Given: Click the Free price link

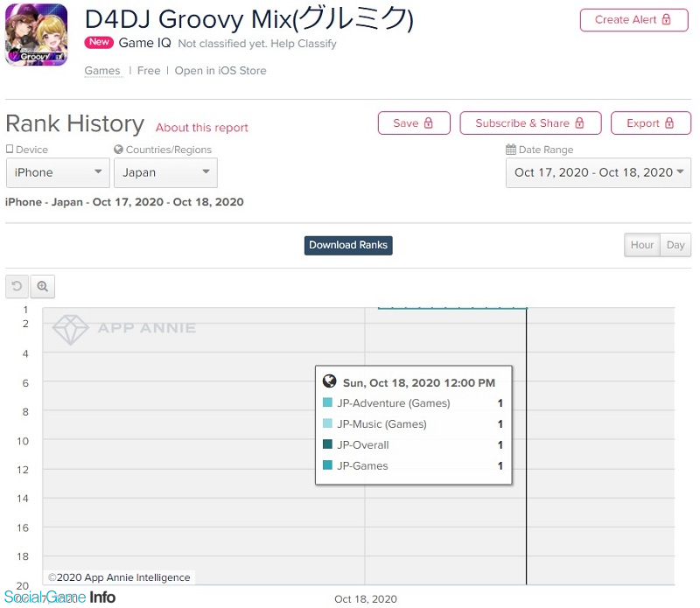Looking at the screenshot, I should click(149, 71).
